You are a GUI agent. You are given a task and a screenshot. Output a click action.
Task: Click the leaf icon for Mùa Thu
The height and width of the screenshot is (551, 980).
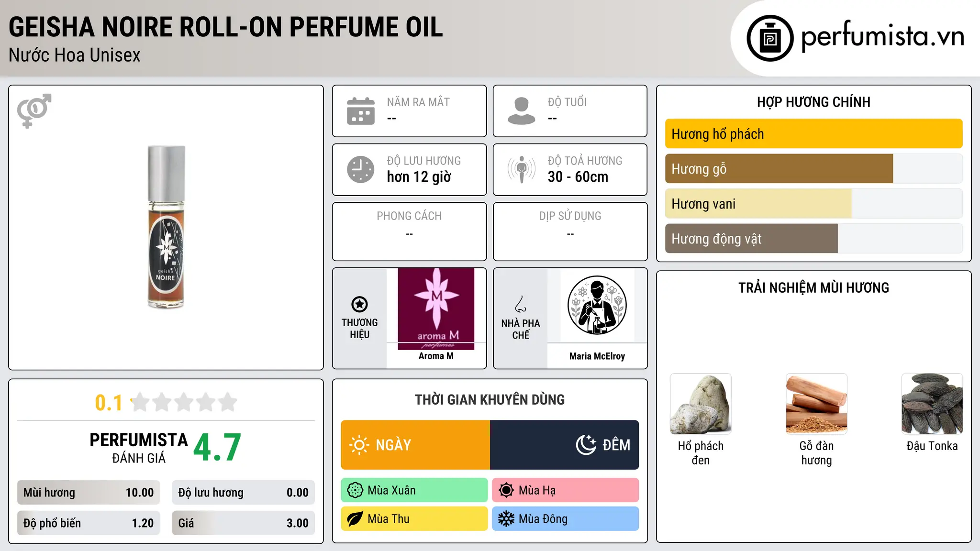[x=355, y=519]
